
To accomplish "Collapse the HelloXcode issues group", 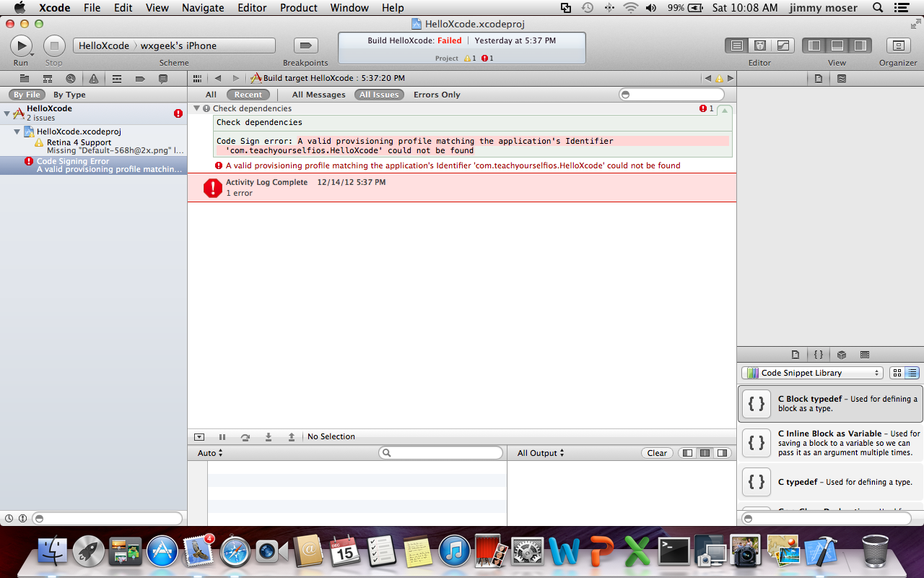I will pos(6,113).
